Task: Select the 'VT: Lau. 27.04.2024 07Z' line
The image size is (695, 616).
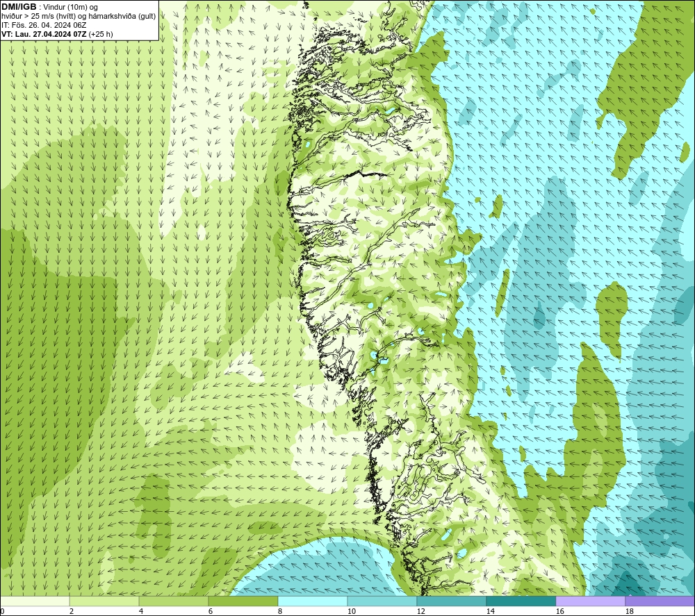Action: (44, 34)
